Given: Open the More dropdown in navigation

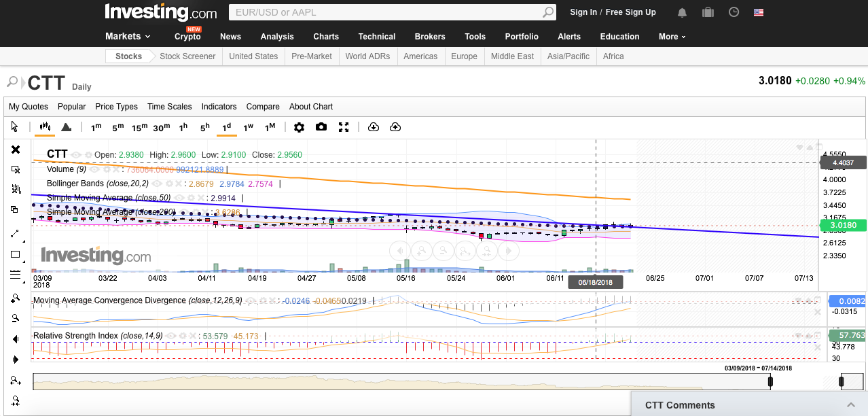Looking at the screenshot, I should coord(672,37).
